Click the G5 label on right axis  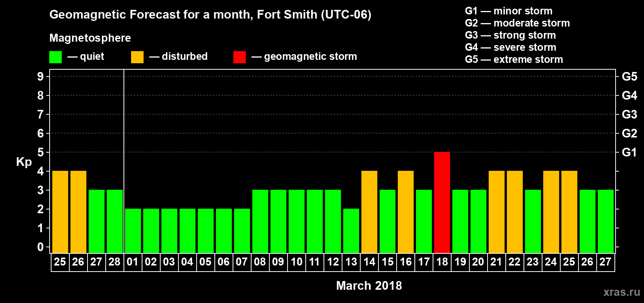[x=630, y=77]
